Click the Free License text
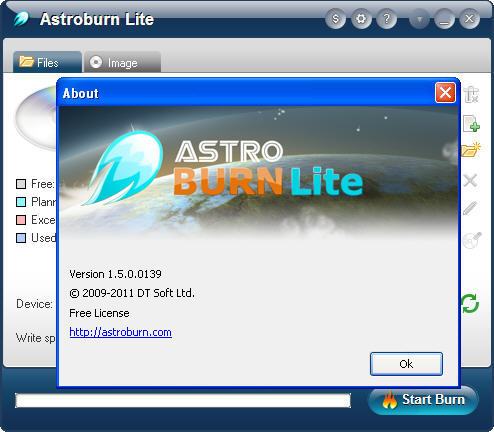 coord(99,313)
